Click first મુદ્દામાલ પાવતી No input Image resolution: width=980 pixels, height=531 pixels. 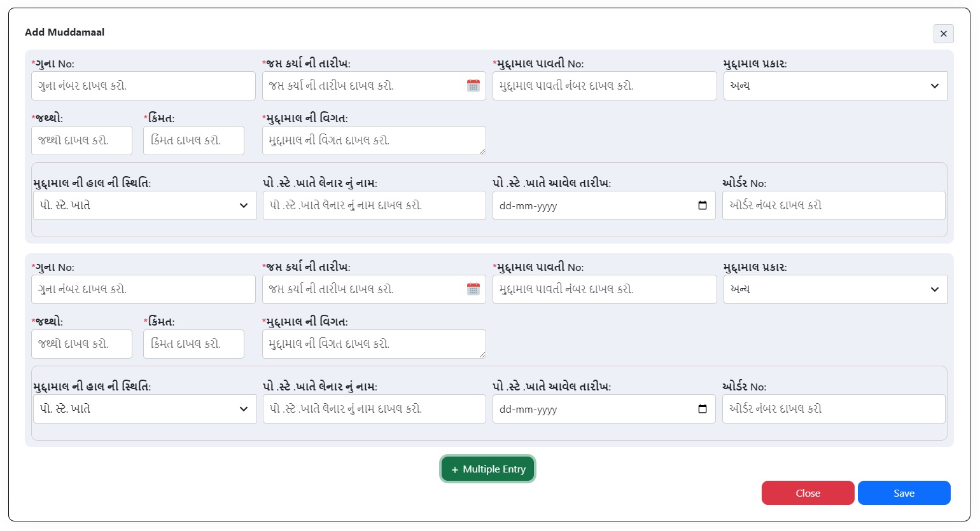pos(604,86)
